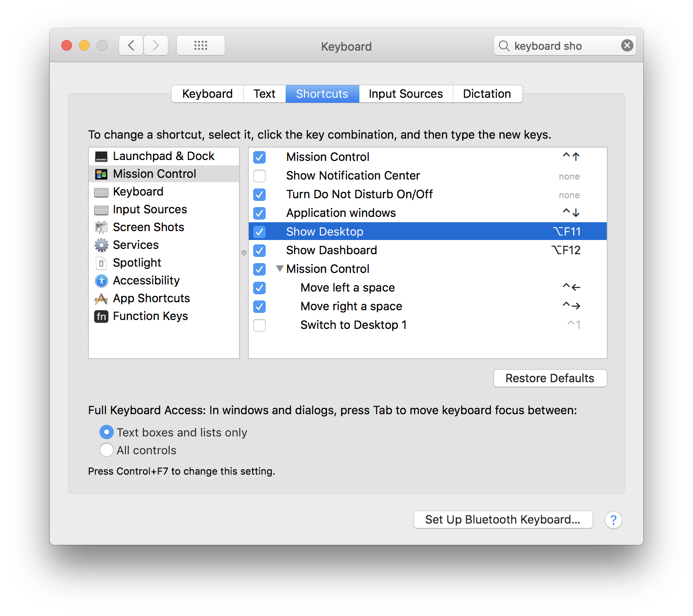Click the fn Function Keys icon
The width and height of the screenshot is (693, 616).
tap(101, 316)
